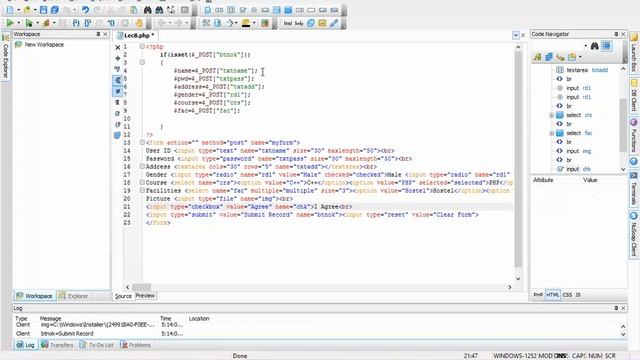Open the DB Client side panel
Screen dimensions: 640x360
pos(634,96)
